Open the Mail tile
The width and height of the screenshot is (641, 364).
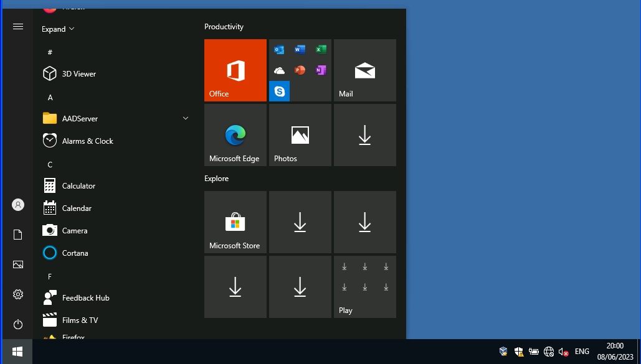[364, 70]
